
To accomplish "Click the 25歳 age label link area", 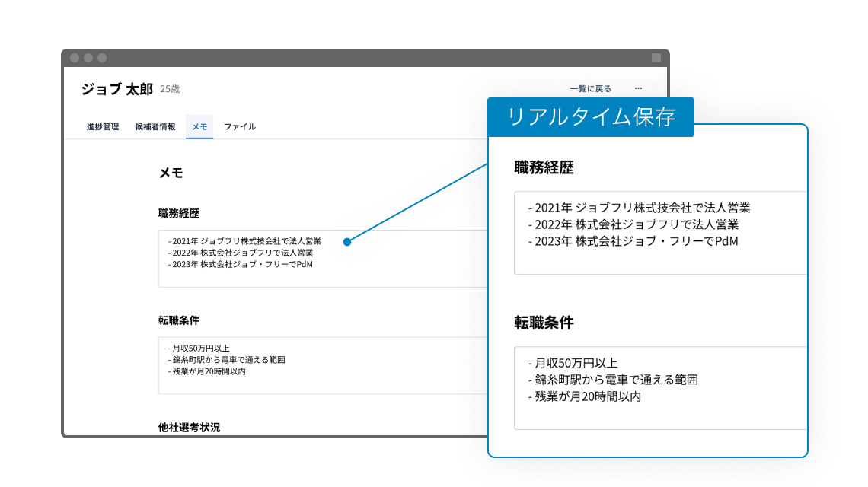I will [x=168, y=89].
